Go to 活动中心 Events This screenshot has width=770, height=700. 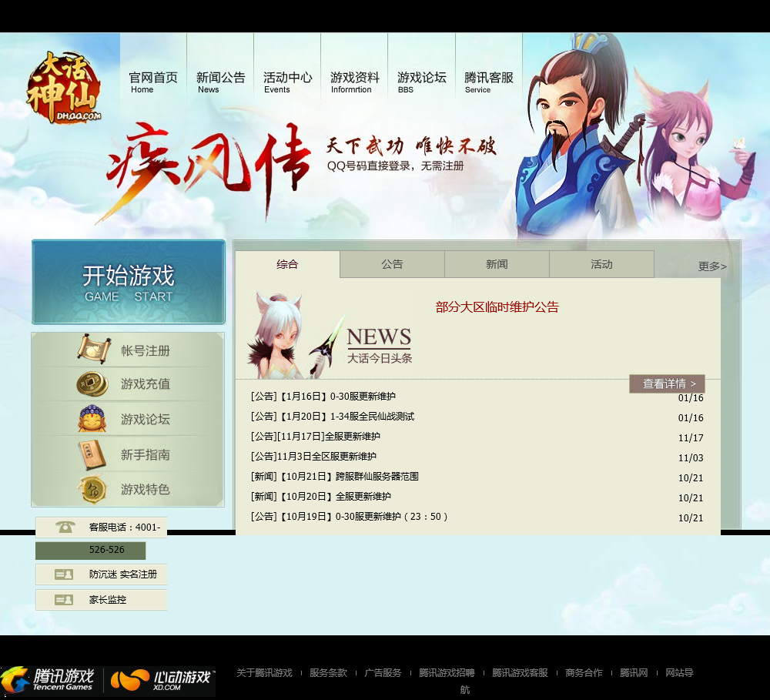(x=287, y=82)
